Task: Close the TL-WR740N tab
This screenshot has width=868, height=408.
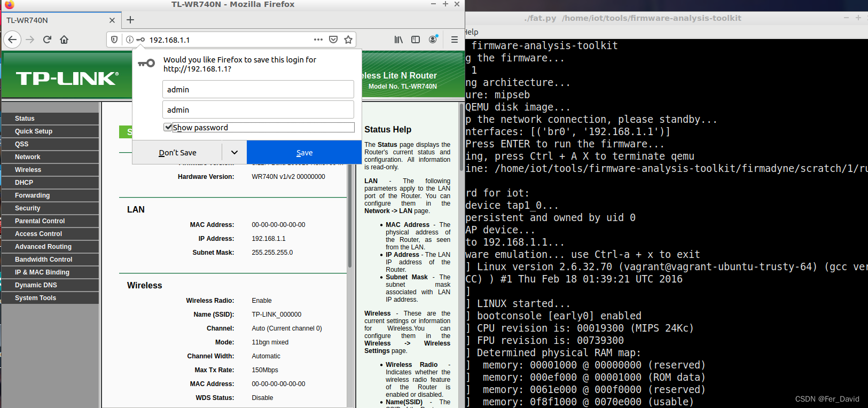Action: pos(112,20)
